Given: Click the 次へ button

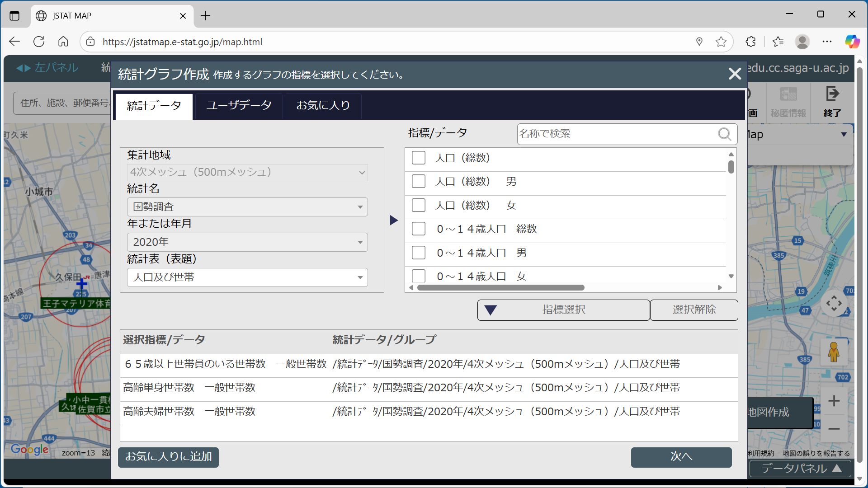Looking at the screenshot, I should [x=681, y=457].
